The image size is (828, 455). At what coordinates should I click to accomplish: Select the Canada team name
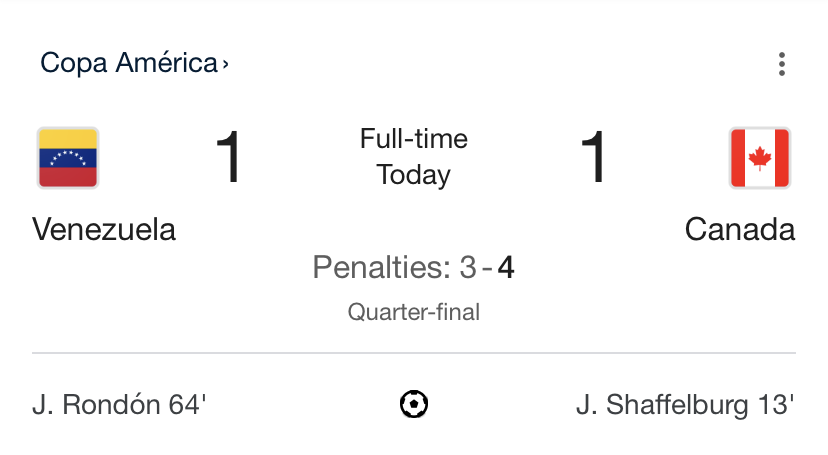740,230
